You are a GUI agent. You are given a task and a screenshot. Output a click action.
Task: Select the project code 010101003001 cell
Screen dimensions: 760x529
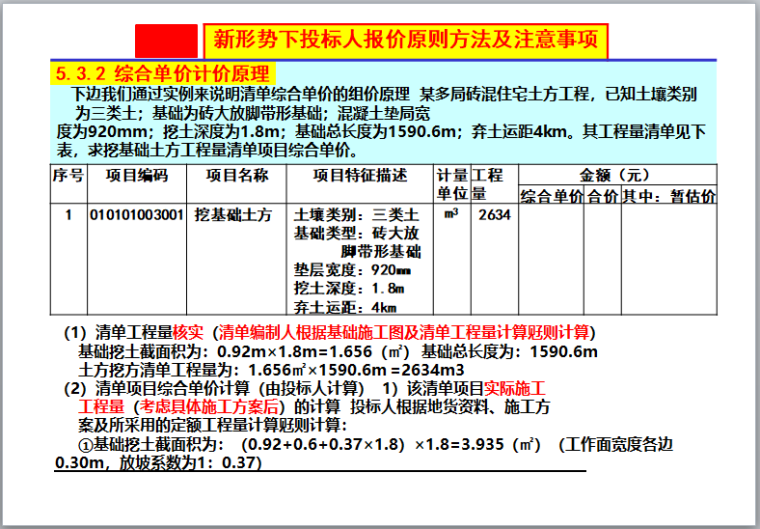137,215
